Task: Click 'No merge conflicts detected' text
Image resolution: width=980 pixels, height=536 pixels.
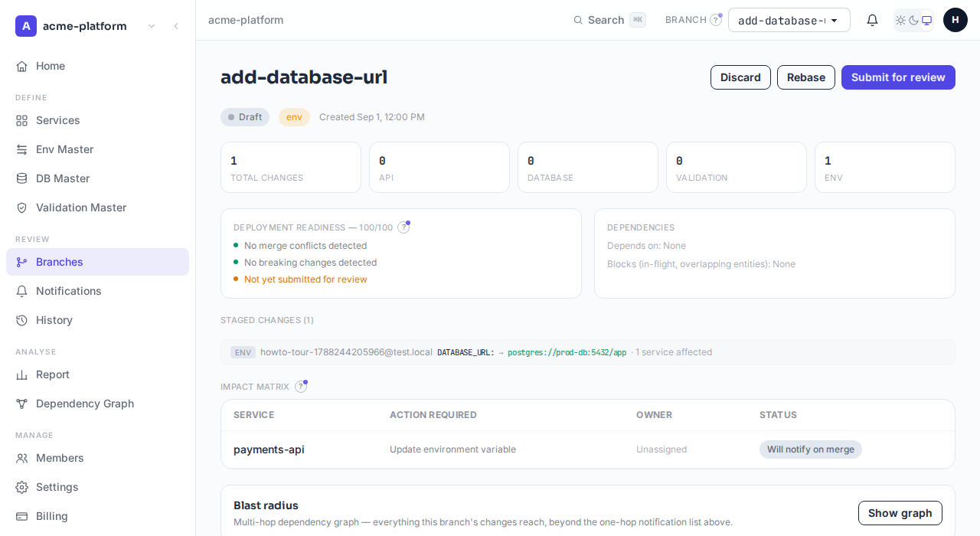Action: (305, 246)
